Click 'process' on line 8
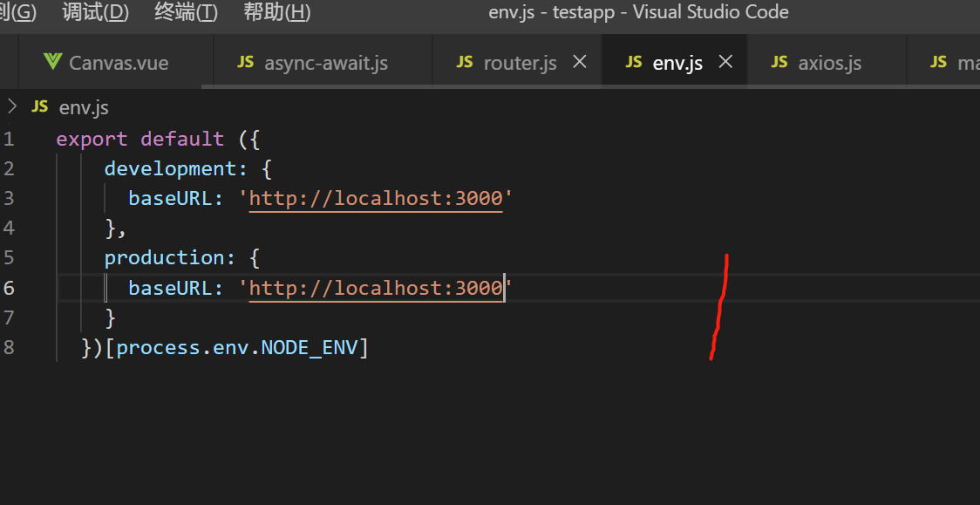Image resolution: width=980 pixels, height=505 pixels. point(158,347)
